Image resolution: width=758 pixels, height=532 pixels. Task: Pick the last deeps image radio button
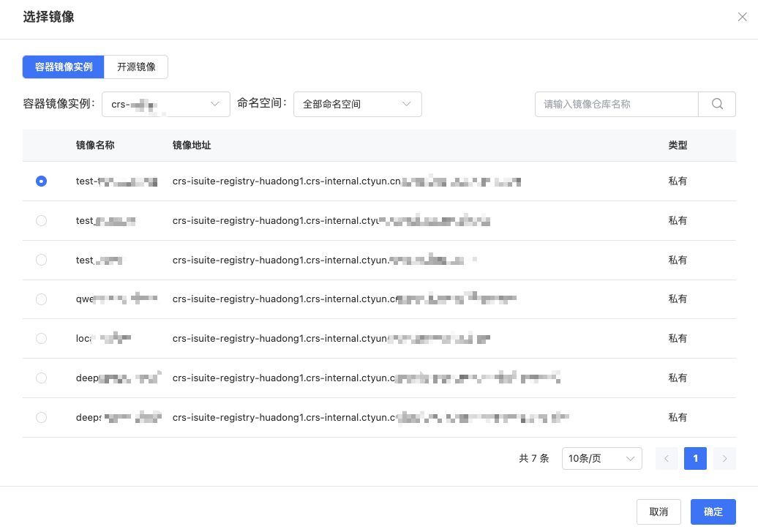click(42, 418)
